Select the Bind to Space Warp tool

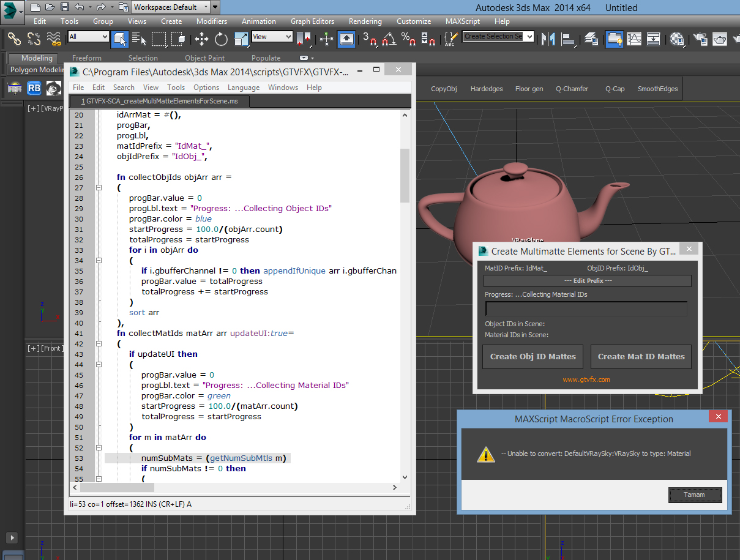coord(54,39)
